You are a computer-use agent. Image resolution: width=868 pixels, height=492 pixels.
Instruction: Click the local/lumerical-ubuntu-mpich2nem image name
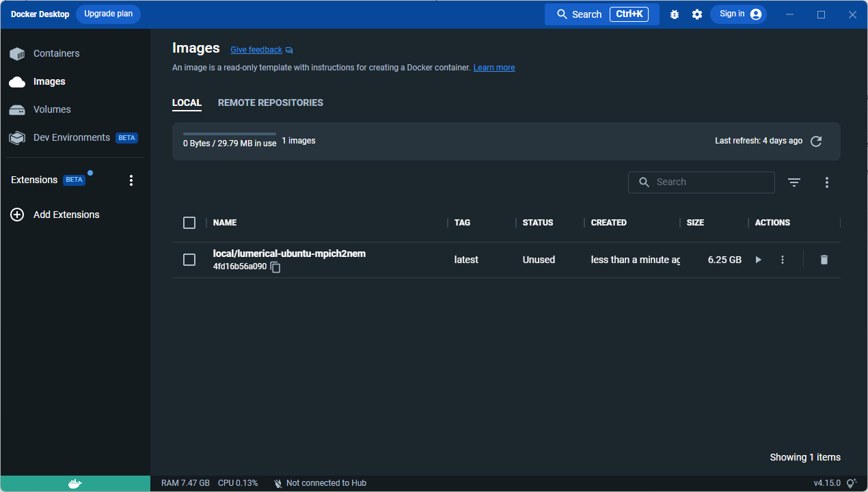pyautogui.click(x=289, y=254)
